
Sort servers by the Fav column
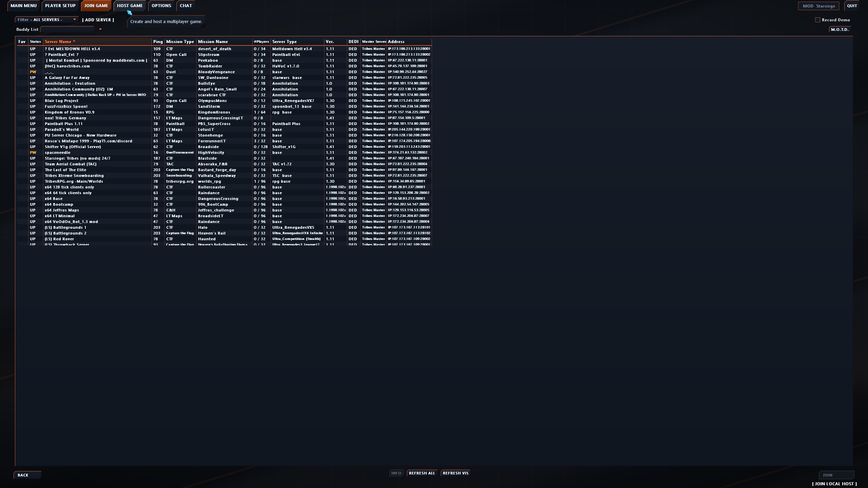[22, 42]
